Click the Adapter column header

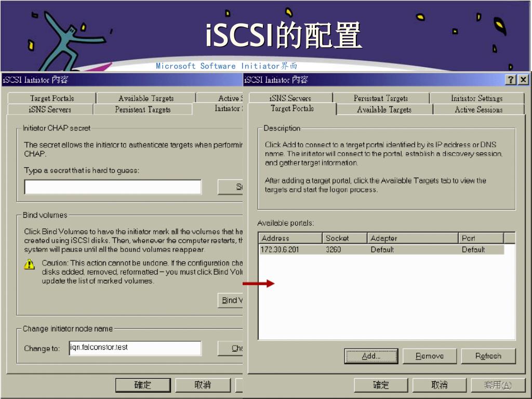pyautogui.click(x=413, y=238)
